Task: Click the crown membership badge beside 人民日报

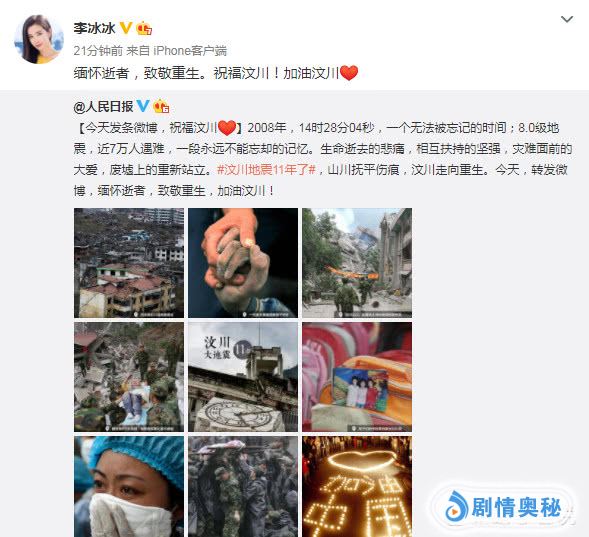Action: point(161,106)
